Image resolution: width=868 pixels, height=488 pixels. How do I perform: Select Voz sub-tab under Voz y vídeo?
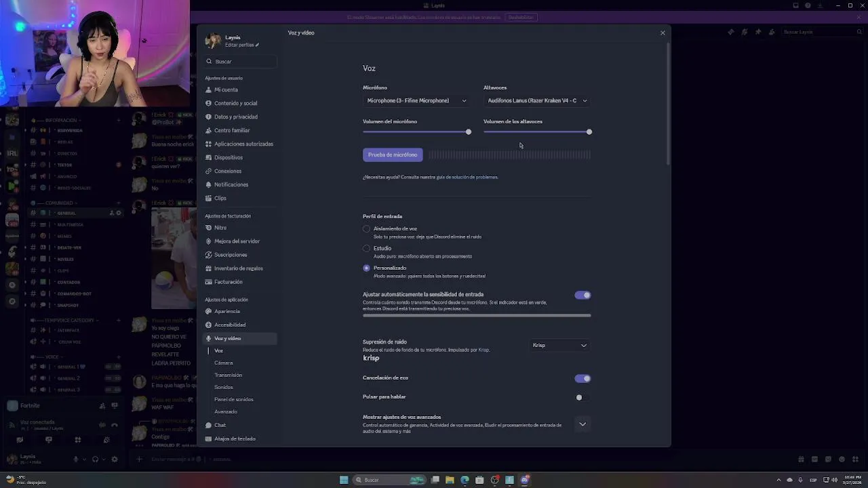[x=218, y=350]
